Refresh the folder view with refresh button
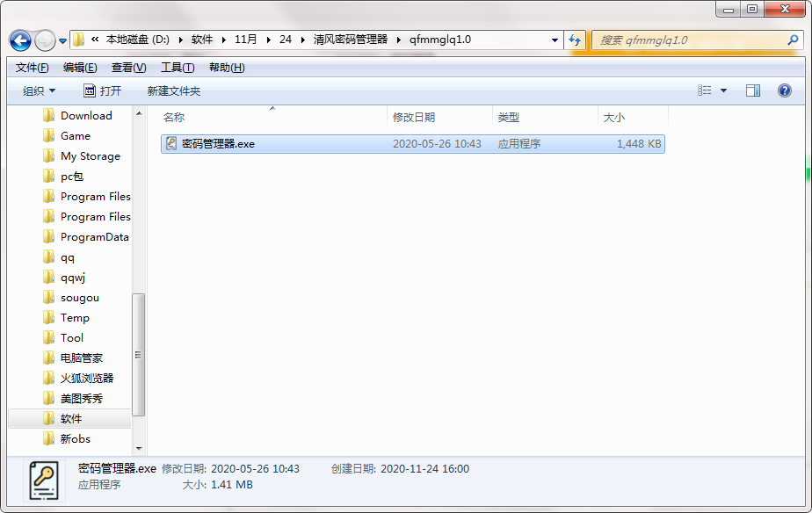Image resolution: width=812 pixels, height=513 pixels. pyautogui.click(x=575, y=40)
